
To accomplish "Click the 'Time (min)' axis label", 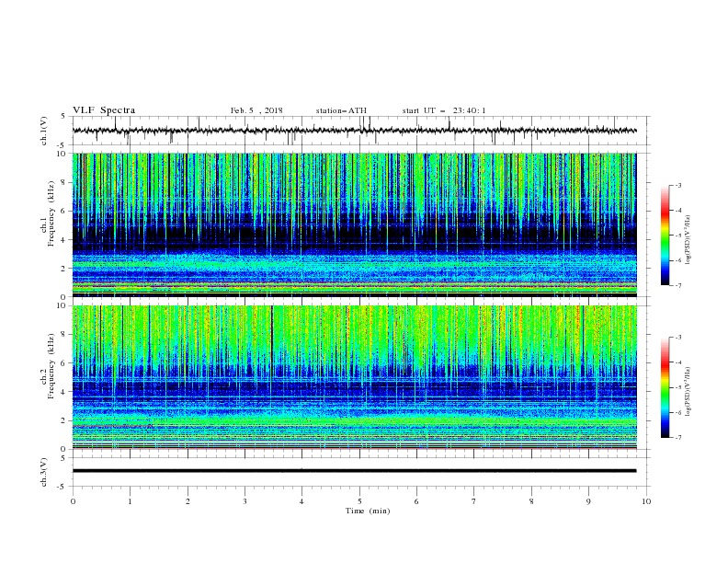I will coord(368,511).
